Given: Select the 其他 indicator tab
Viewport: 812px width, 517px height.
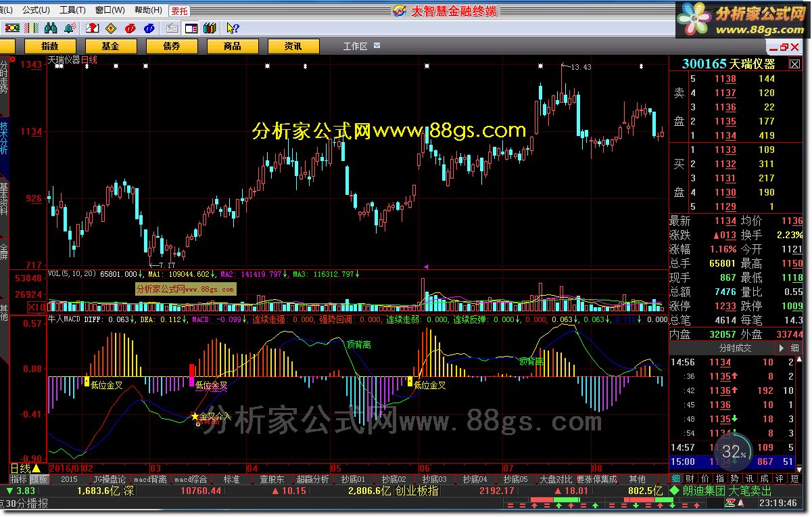Looking at the screenshot, I should (x=638, y=479).
